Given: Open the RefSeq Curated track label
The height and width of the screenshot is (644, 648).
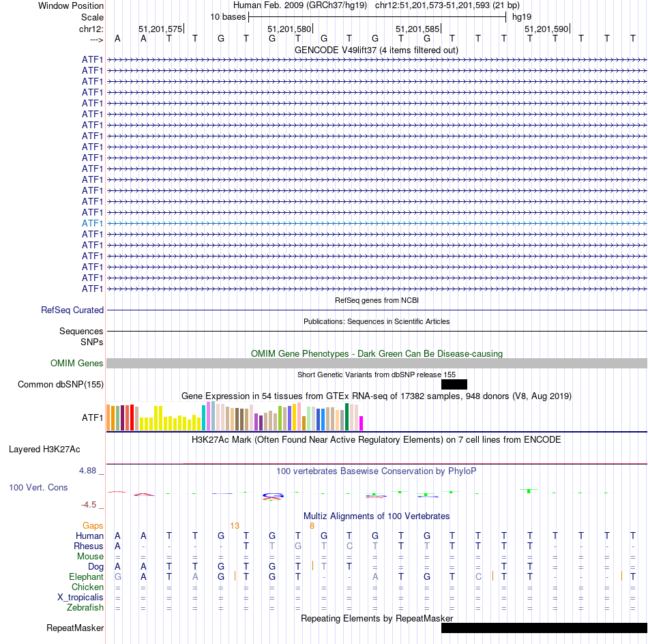Looking at the screenshot, I should (72, 310).
